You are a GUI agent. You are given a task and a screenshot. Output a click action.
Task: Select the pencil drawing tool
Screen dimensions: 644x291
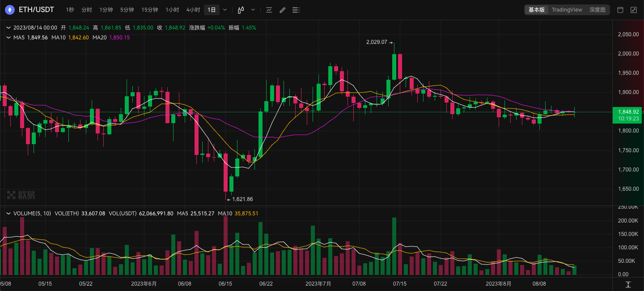[x=282, y=10]
